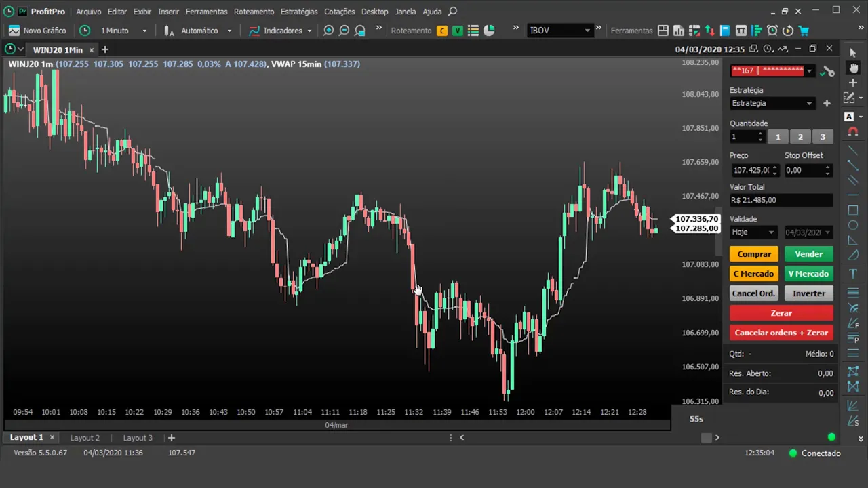The width and height of the screenshot is (868, 488).
Task: Click the search magnifier in menu bar
Action: (453, 12)
